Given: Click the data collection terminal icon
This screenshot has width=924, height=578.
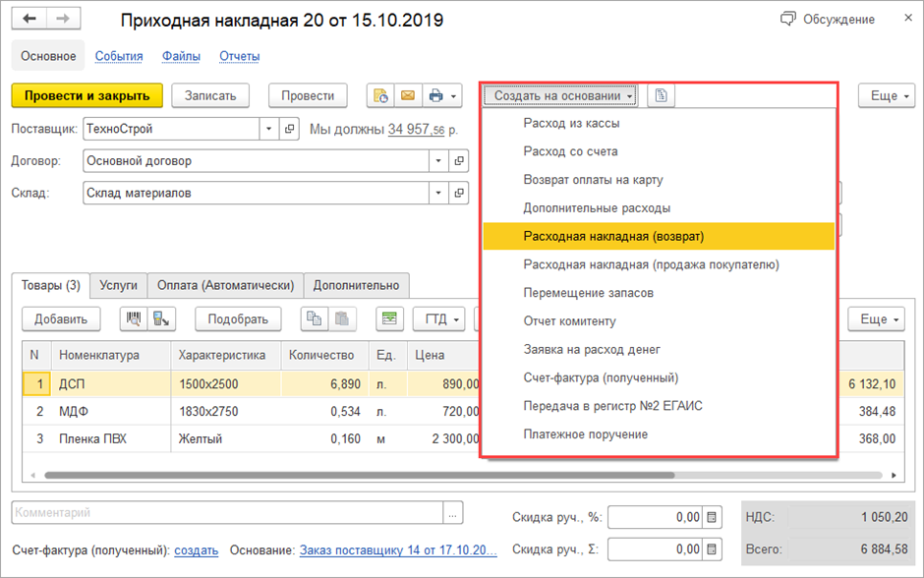Looking at the screenshot, I should (161, 318).
